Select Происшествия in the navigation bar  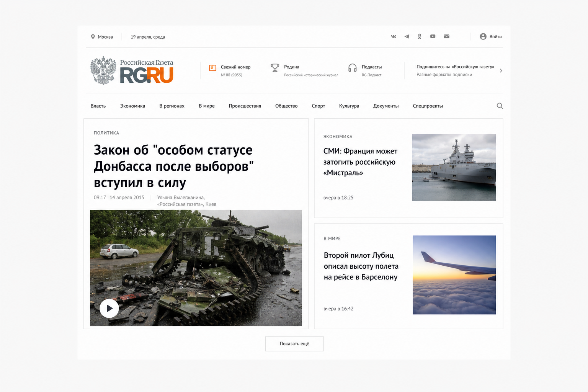(245, 106)
